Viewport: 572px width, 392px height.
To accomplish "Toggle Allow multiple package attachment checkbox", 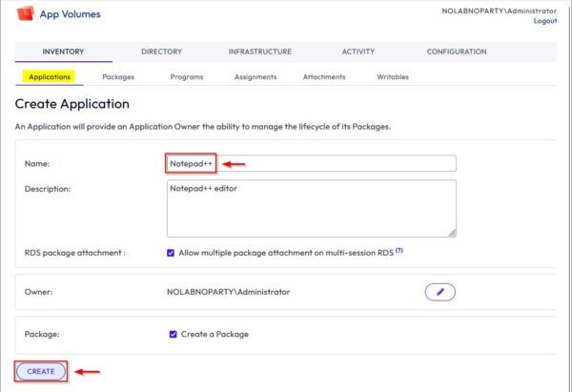I will click(x=171, y=253).
